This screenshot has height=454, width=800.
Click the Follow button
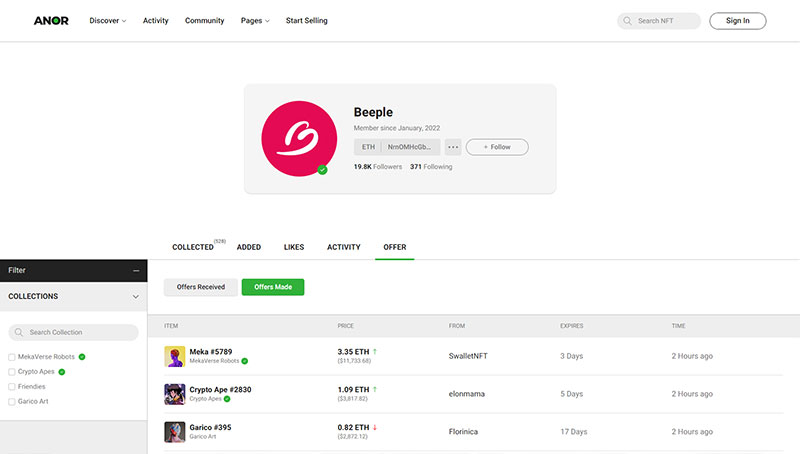point(497,147)
